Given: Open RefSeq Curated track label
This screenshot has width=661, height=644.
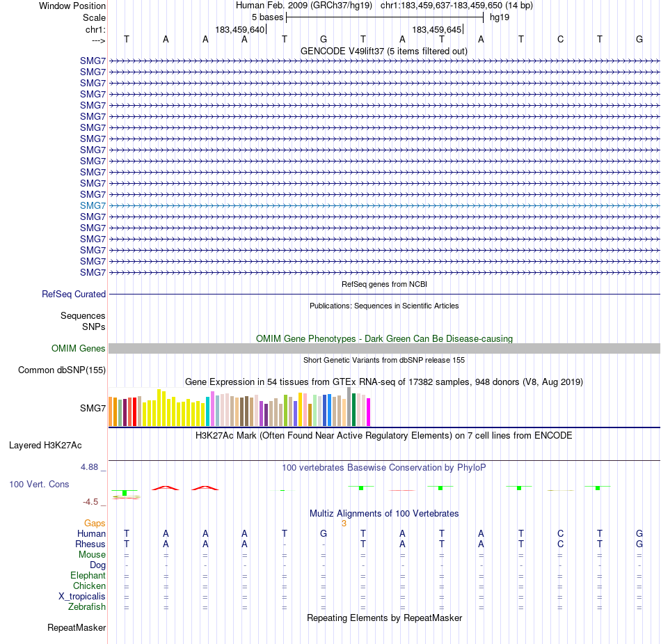Looking at the screenshot, I should (74, 294).
